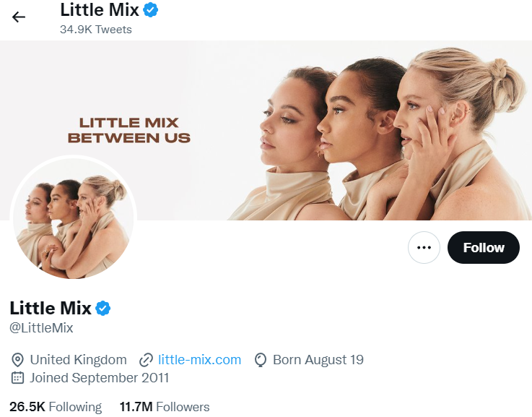Image resolution: width=532 pixels, height=417 pixels.
Task: Click the birthday balloon icon
Action: 261,360
